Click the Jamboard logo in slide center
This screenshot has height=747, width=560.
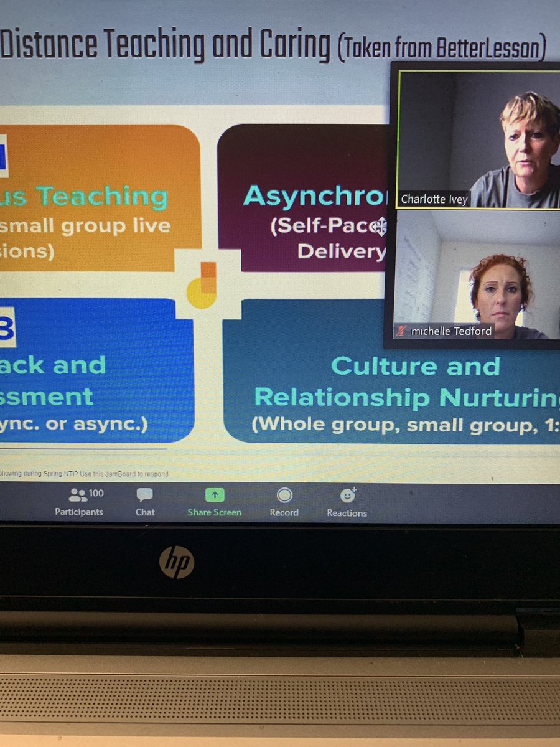tap(202, 285)
